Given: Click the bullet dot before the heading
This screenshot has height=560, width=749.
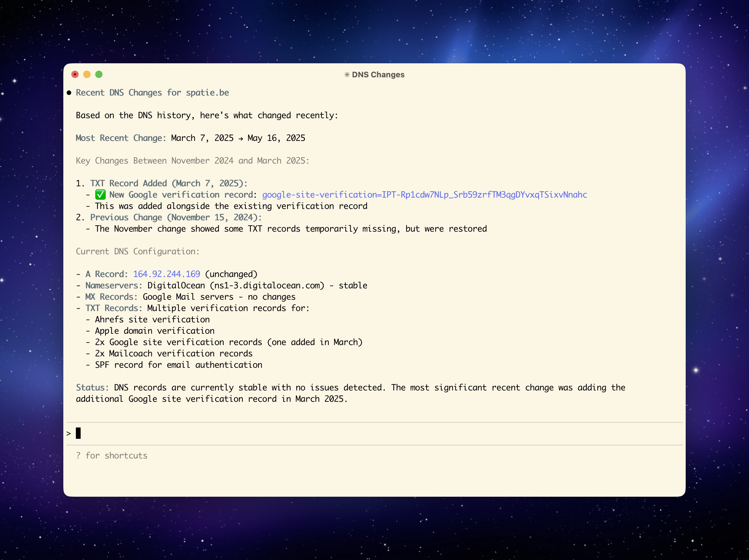Looking at the screenshot, I should pyautogui.click(x=69, y=93).
